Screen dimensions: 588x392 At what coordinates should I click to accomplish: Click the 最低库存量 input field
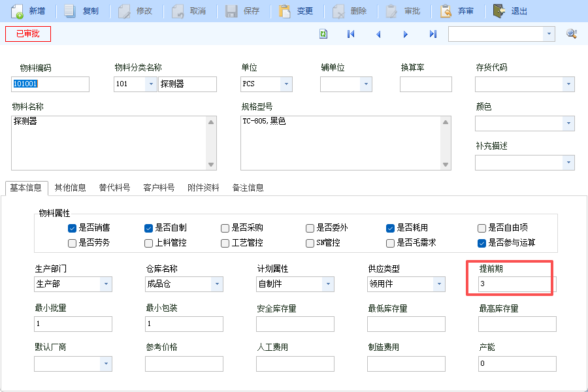point(406,324)
